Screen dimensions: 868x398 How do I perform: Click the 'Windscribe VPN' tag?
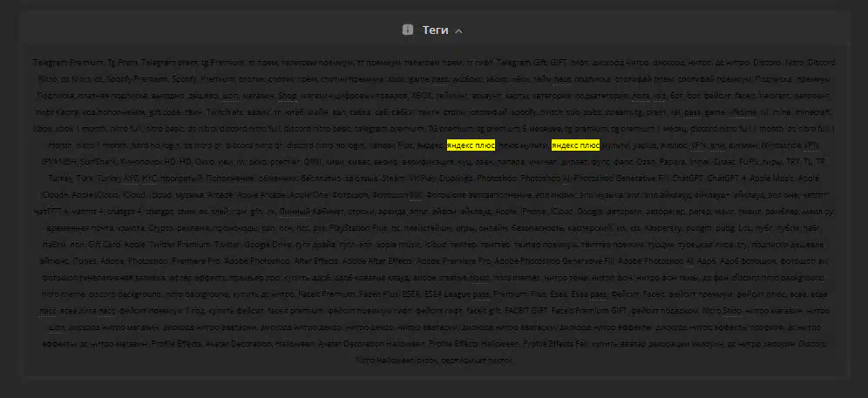pos(790,145)
